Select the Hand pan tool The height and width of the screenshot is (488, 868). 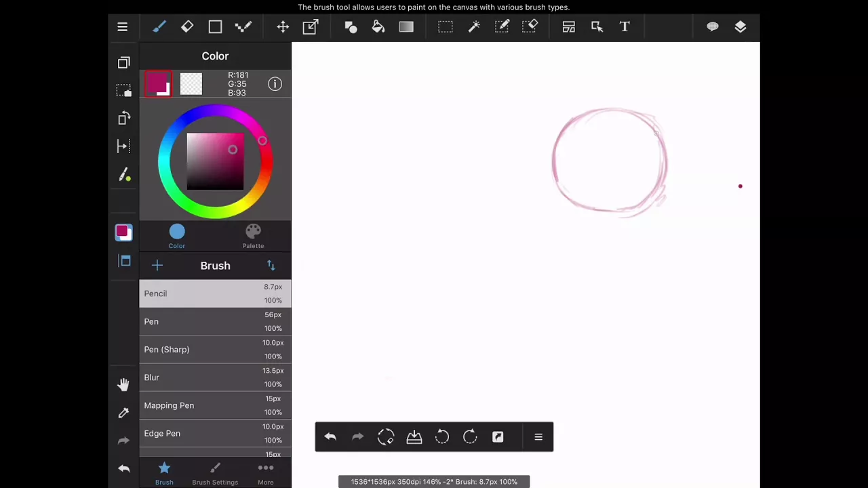[x=123, y=385]
